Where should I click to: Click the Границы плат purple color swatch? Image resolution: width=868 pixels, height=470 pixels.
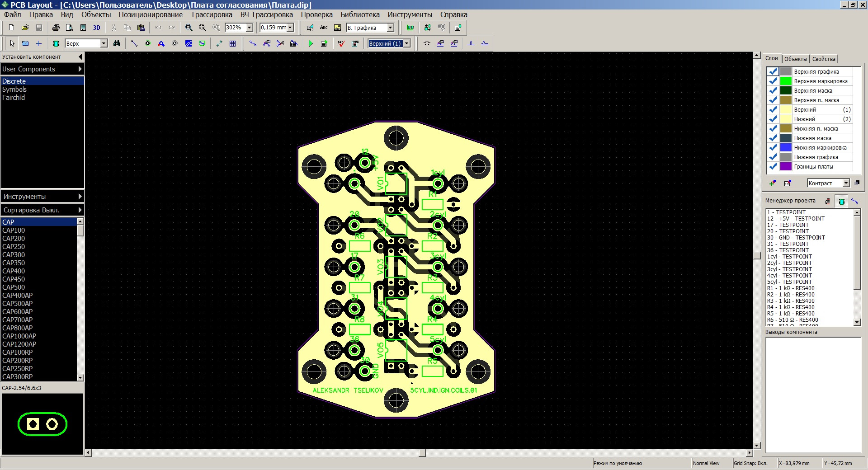786,166
